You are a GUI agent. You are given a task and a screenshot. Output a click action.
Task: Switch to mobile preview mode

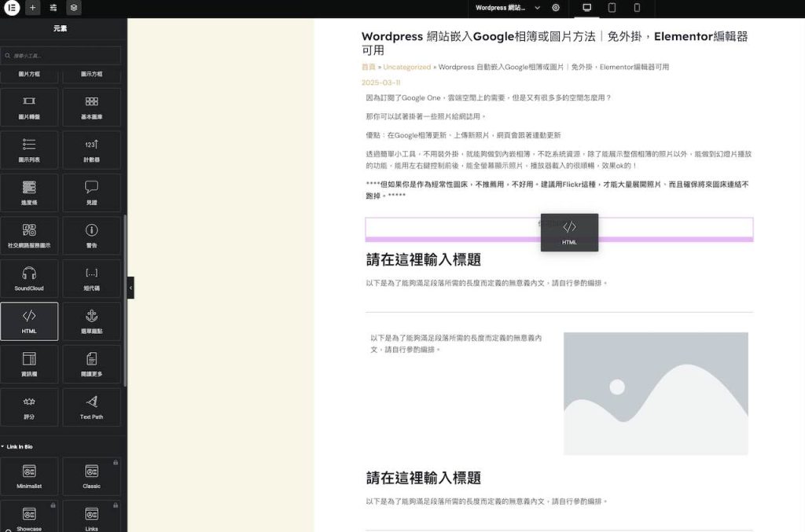(x=637, y=8)
